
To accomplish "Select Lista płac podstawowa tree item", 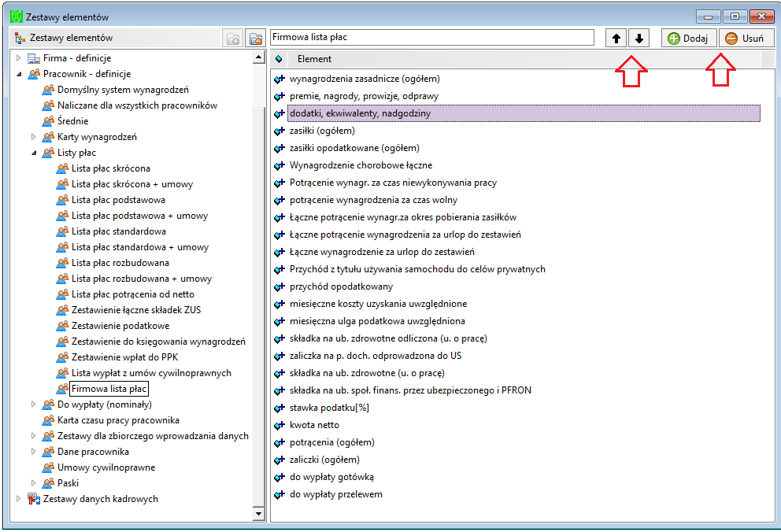I will click(x=119, y=200).
